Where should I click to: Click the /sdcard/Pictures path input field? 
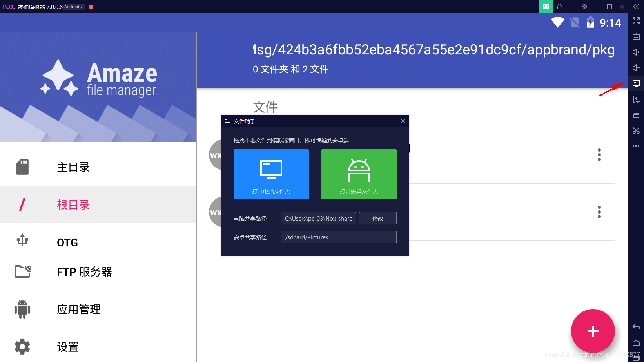pyautogui.click(x=338, y=237)
